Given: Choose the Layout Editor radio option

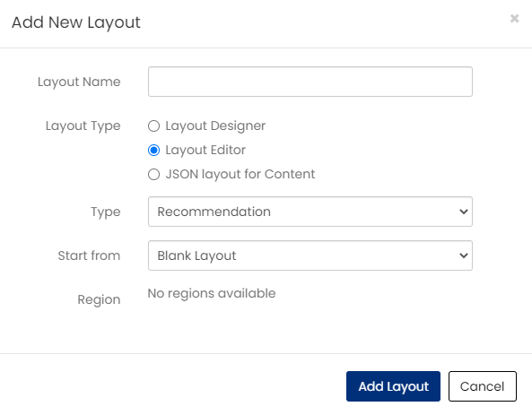Looking at the screenshot, I should (153, 151).
